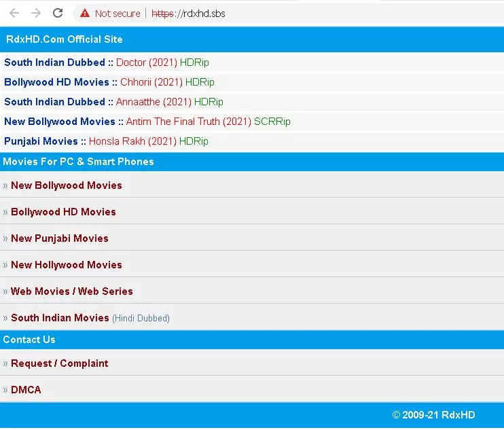This screenshot has width=504, height=430.
Task: Click the browser forward arrow
Action: point(36,13)
